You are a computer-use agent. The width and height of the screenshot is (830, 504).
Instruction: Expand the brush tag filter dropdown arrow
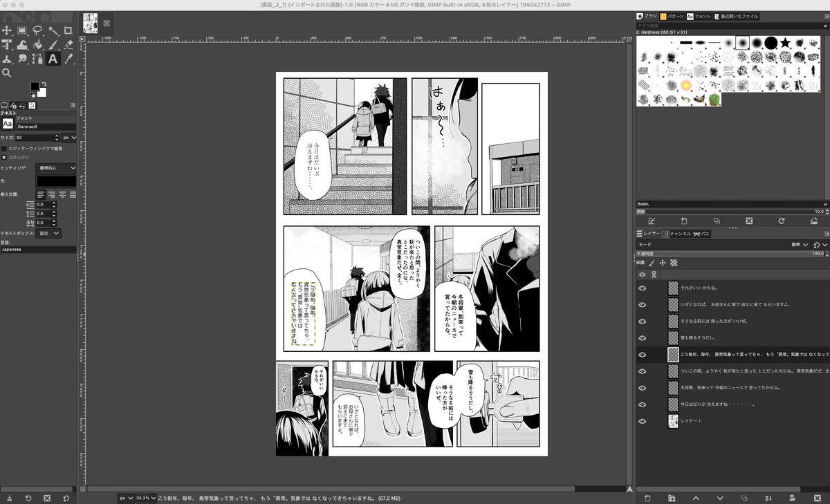click(827, 26)
